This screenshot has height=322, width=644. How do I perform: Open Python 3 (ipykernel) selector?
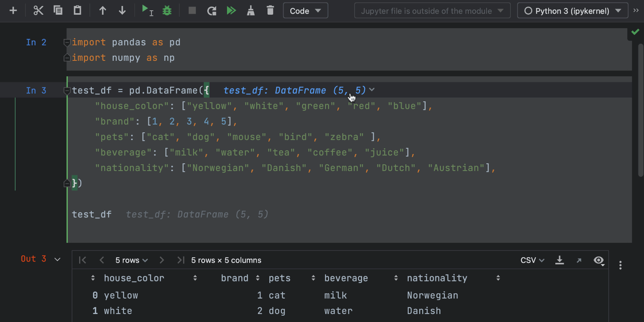point(573,11)
